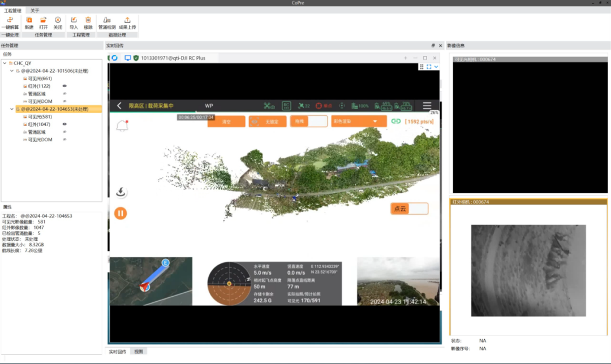Screen dimensions: 611x364
Task: Click the WP waypoint label
Action: tap(209, 106)
